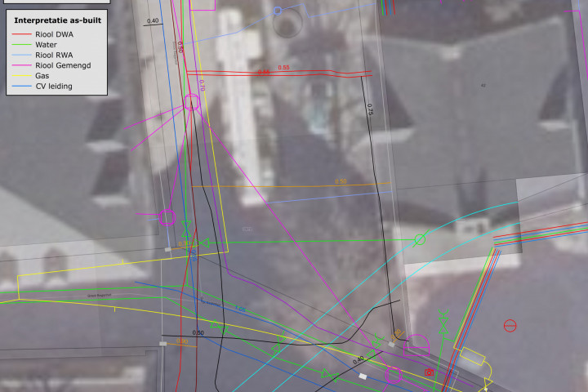
Task: Select the magenta circle on the left building edge
Action: click(x=167, y=217)
